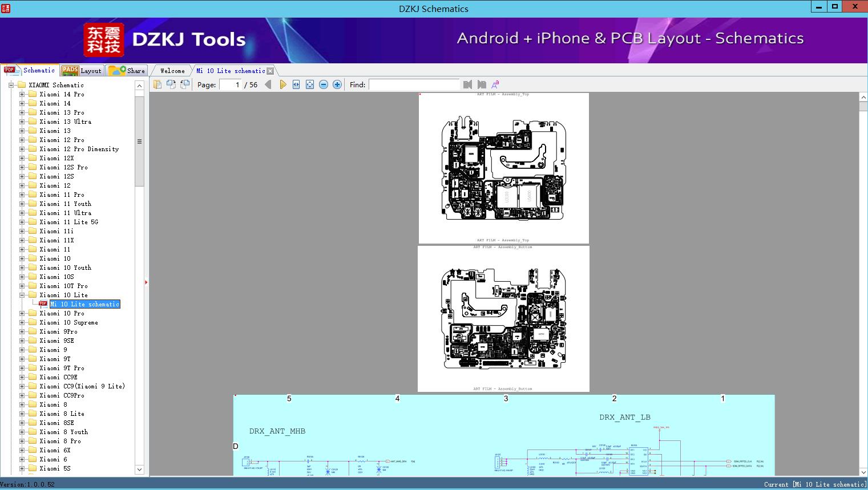868x490 pixels.
Task: Switch to the Schematic panel tab
Action: click(30, 70)
